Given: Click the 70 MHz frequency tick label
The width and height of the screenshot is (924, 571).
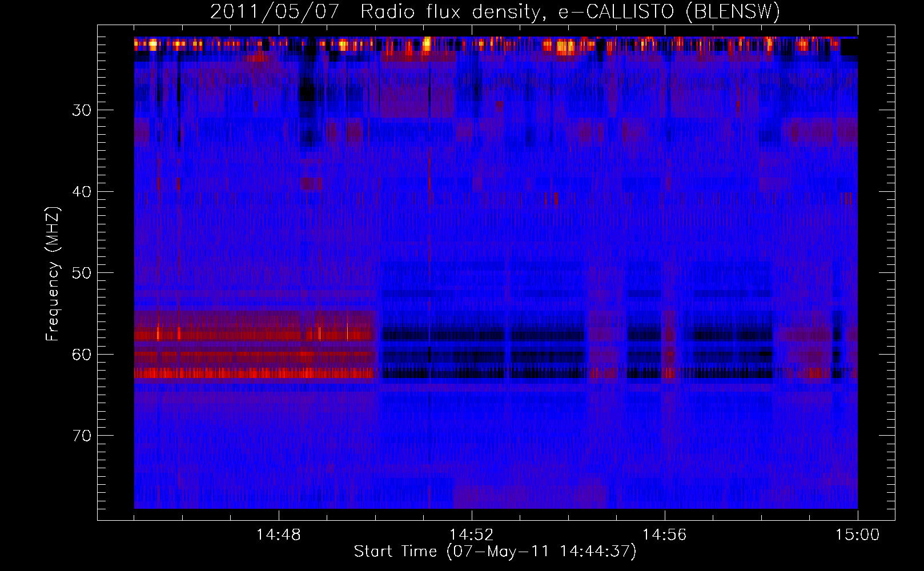Looking at the screenshot, I should 82,436.
